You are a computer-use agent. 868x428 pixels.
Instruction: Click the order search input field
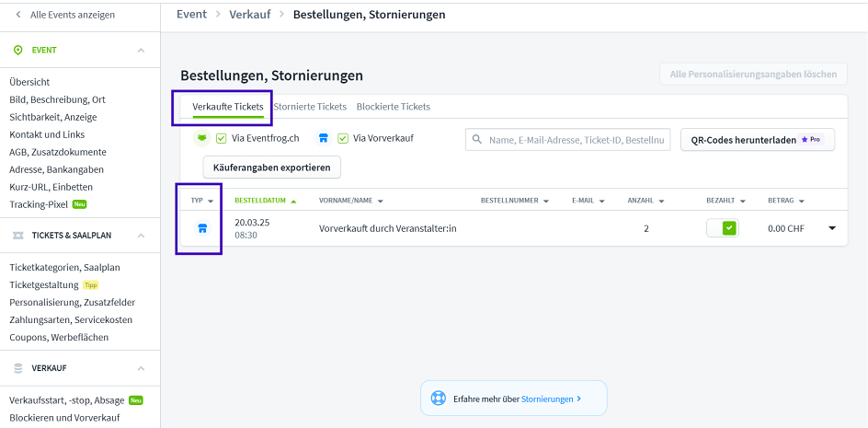tap(567, 140)
